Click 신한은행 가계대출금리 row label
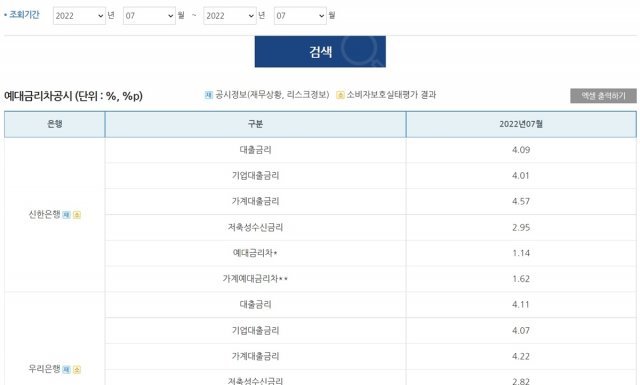This screenshot has height=385, width=640. point(256,201)
